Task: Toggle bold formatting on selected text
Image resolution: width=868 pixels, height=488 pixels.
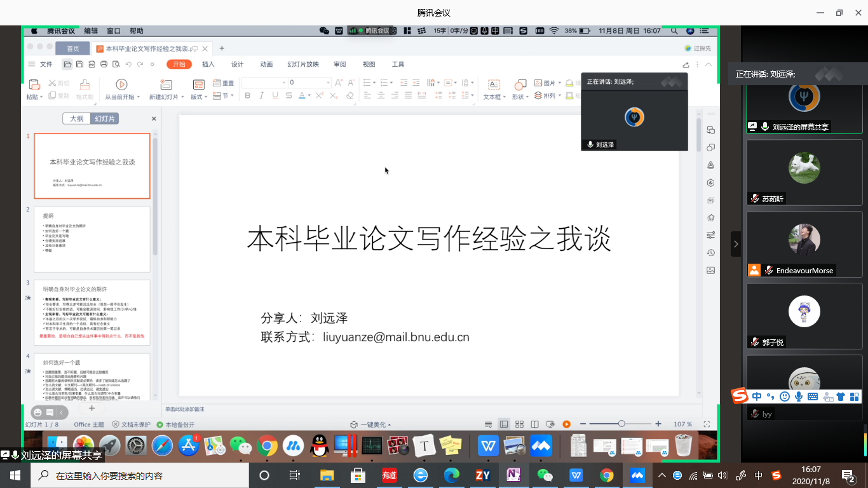Action: pos(248,95)
